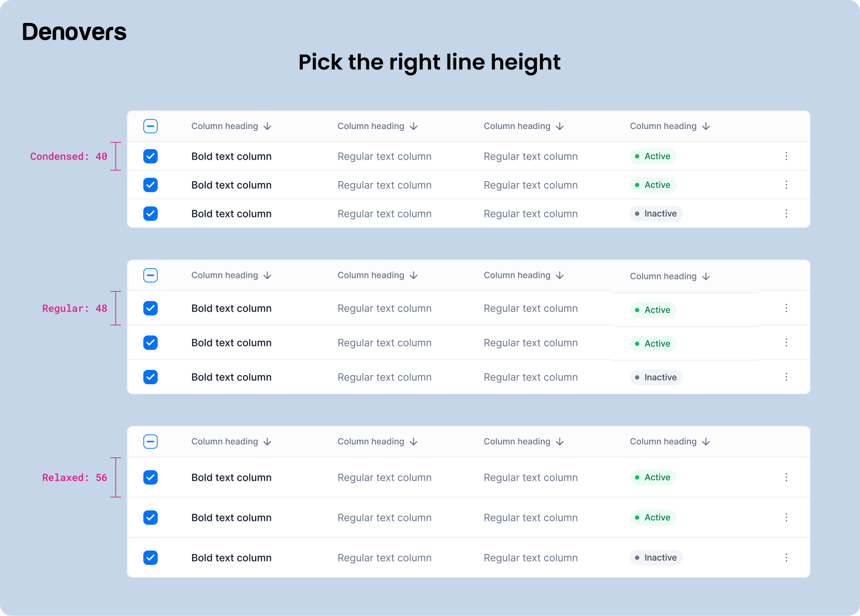860x616 pixels.
Task: Sort by the first column heading arrow in the Condensed table
Action: 268,127
